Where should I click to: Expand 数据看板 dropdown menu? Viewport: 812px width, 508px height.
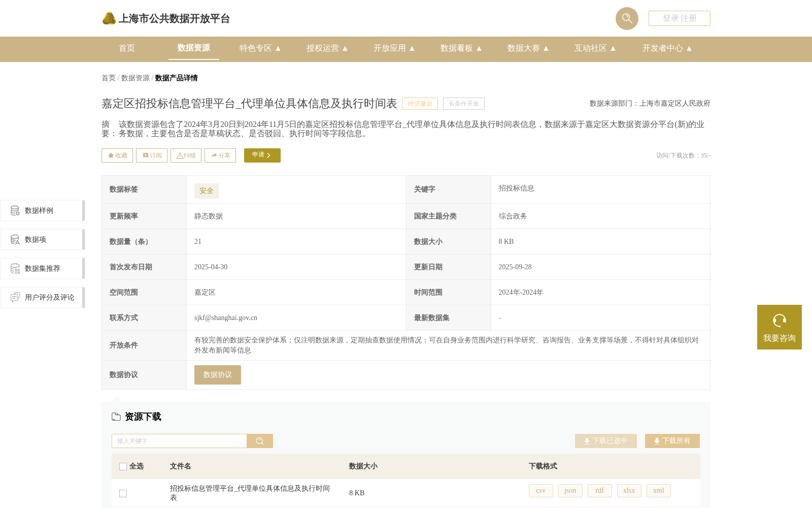click(x=461, y=48)
